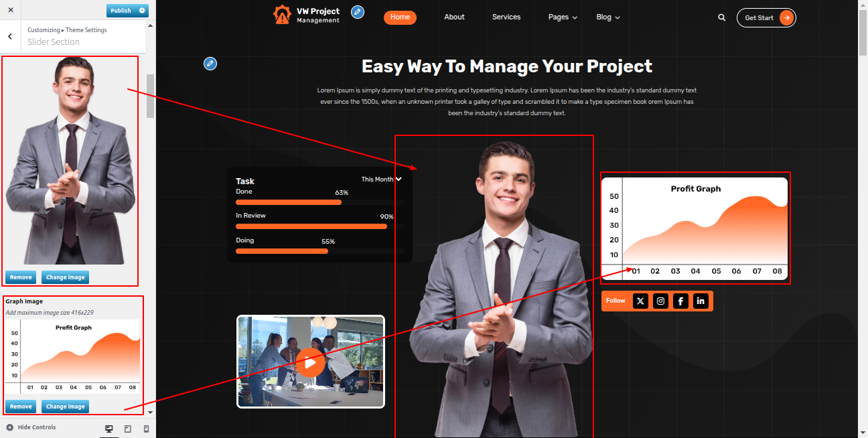
Task: Expand the Pages dropdown menu
Action: [x=563, y=17]
